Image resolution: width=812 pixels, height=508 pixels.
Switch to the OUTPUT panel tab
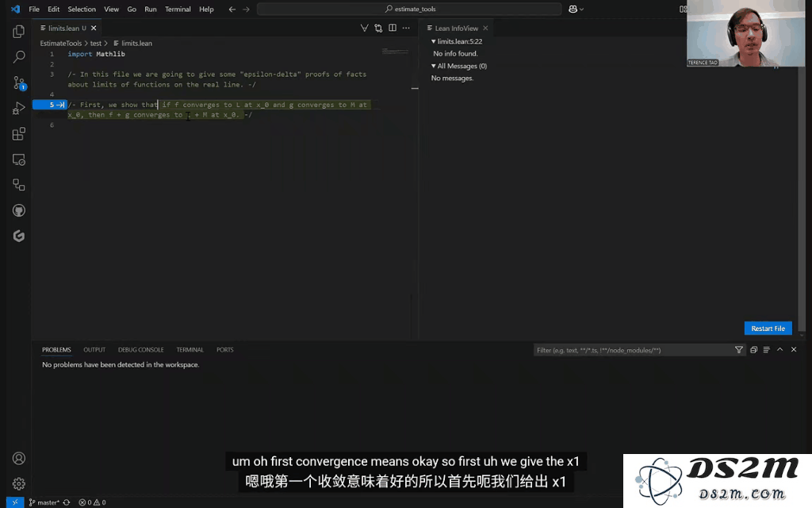tap(94, 350)
